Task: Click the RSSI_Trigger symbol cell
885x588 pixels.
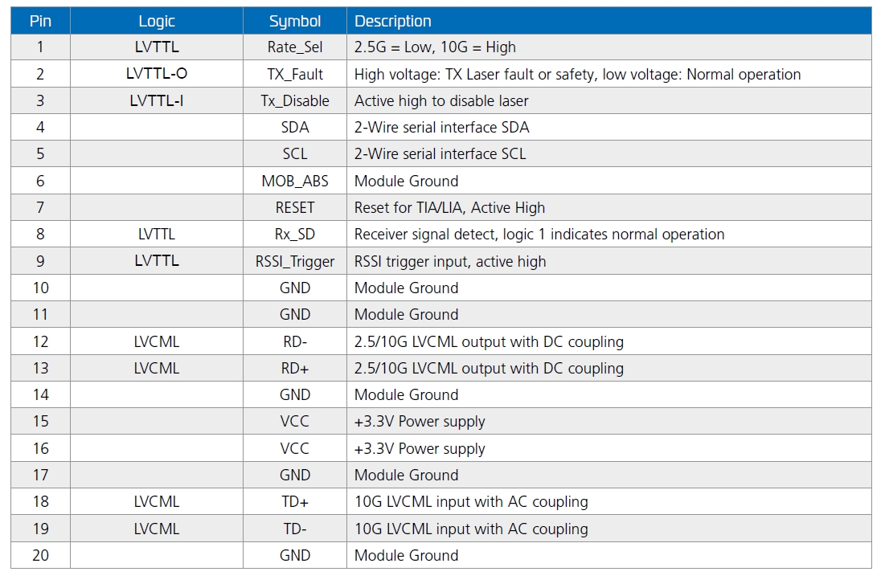Action: pyautogui.click(x=295, y=261)
